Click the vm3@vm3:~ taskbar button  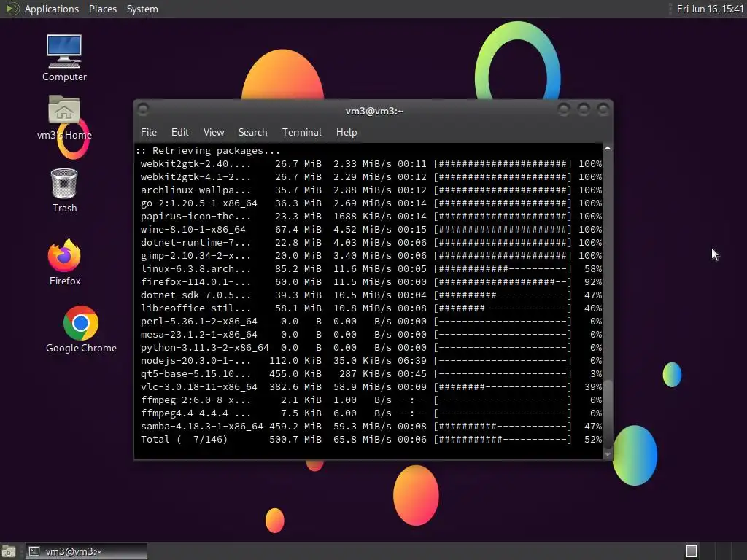[86, 551]
